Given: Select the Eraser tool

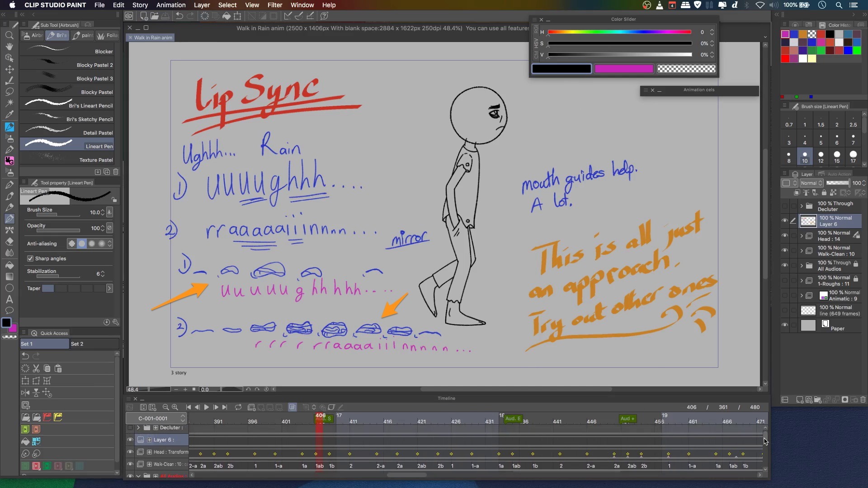Looking at the screenshot, I should click(9, 241).
